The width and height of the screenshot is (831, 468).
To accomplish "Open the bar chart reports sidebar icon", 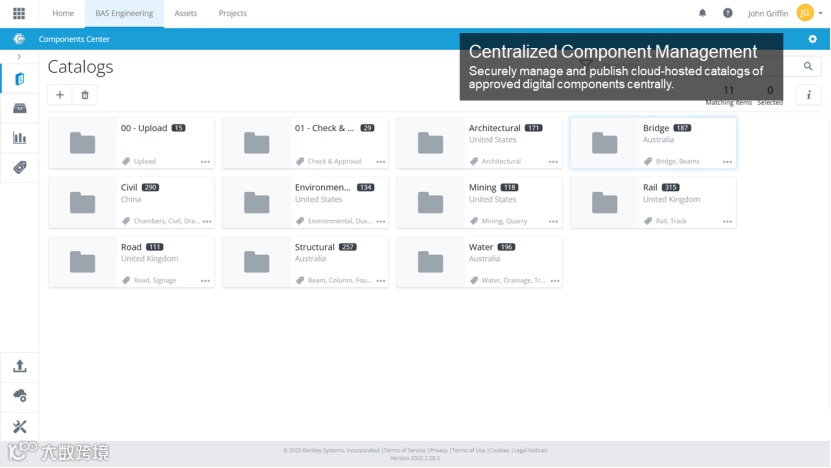I will [x=20, y=138].
